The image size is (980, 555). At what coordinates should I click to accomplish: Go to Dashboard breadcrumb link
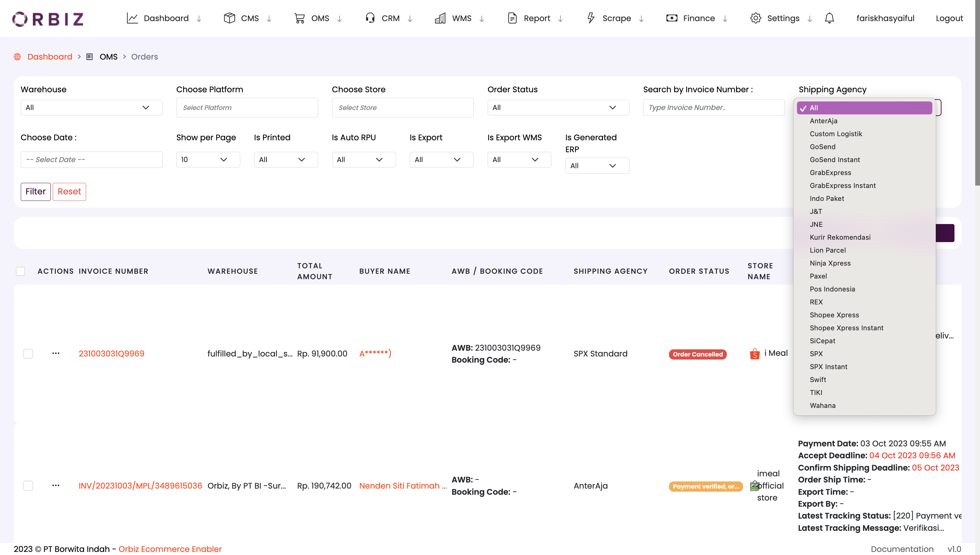(50, 57)
